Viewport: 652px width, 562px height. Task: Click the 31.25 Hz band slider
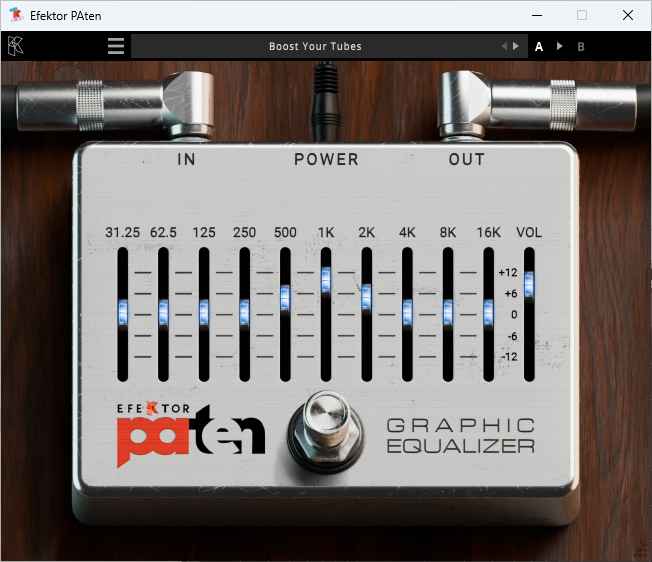[x=123, y=312]
